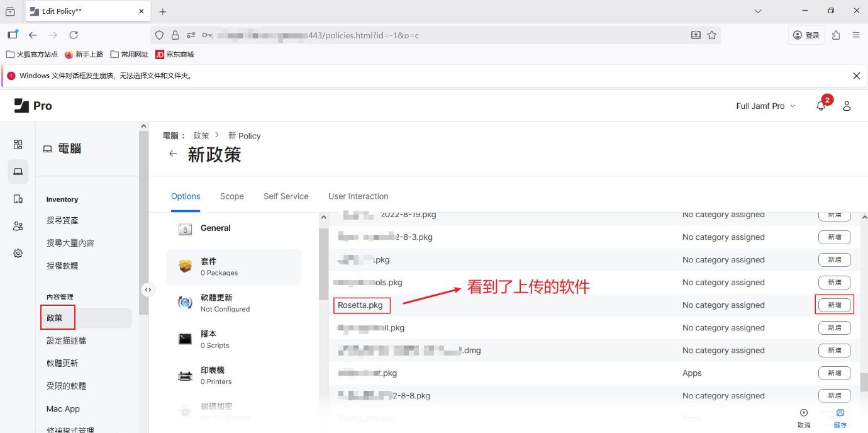The image size is (868, 433).
Task: Open the dashboard icon in left rail
Action: coord(18,145)
